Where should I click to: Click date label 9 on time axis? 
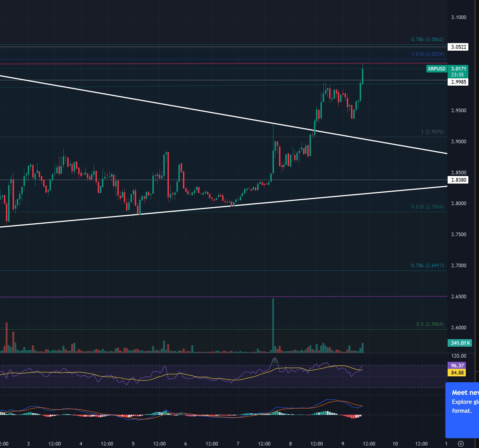pyautogui.click(x=343, y=444)
